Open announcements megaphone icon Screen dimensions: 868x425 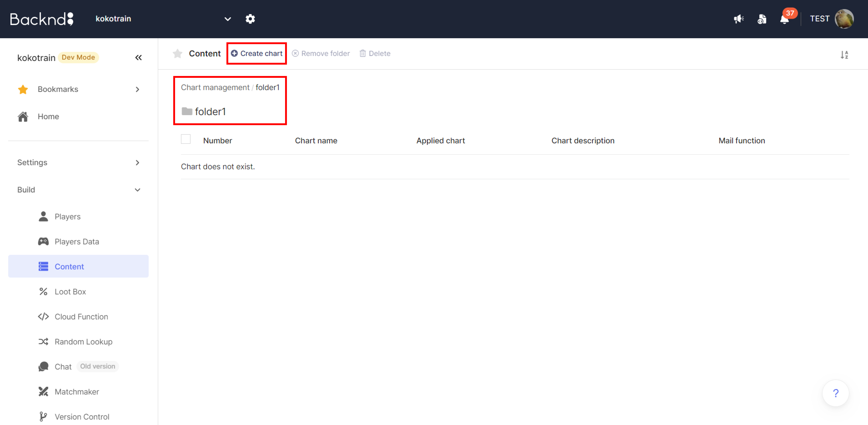pyautogui.click(x=739, y=19)
